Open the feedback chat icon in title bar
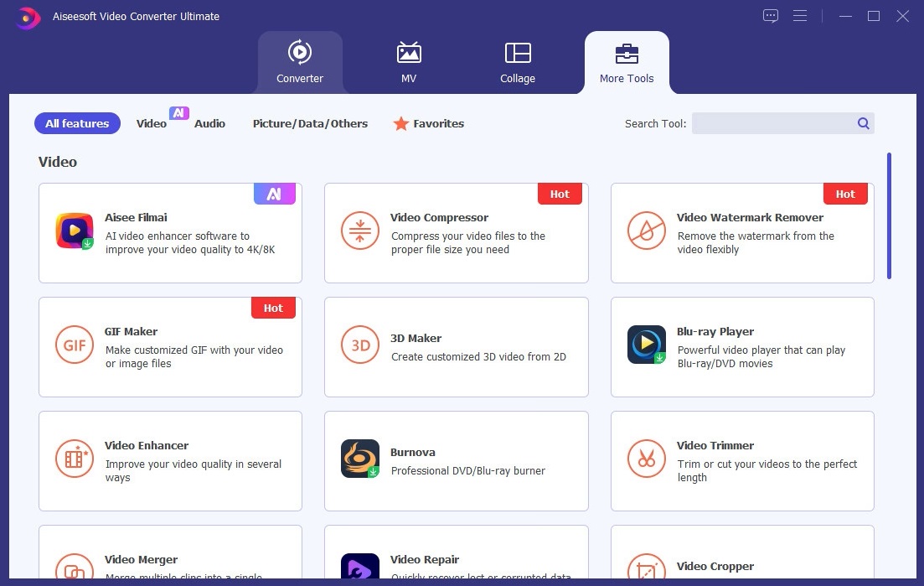 click(x=770, y=16)
